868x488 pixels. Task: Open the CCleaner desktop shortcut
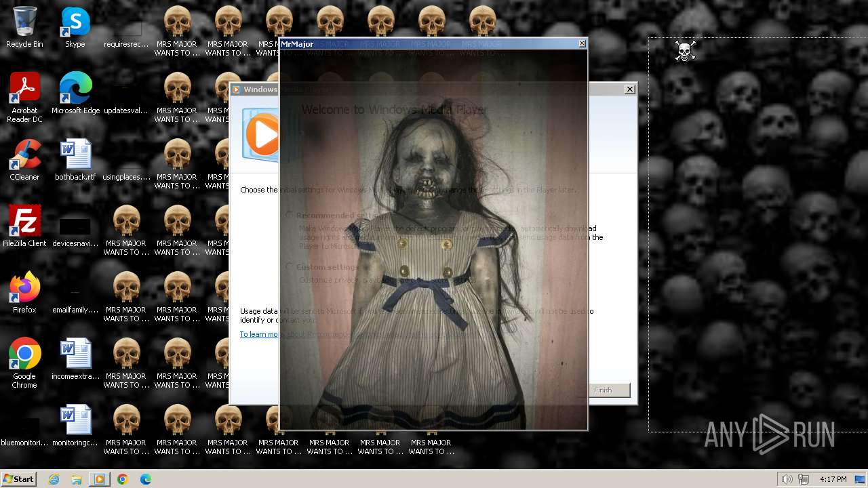coord(24,160)
